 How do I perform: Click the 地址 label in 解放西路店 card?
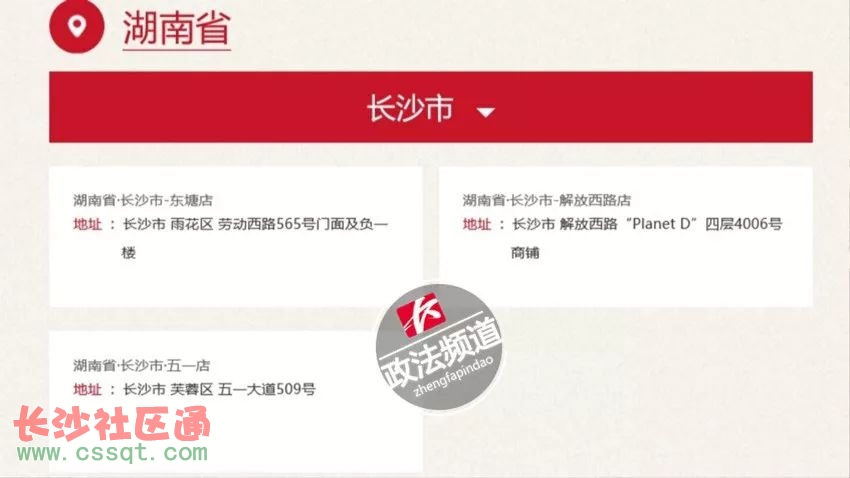click(477, 224)
